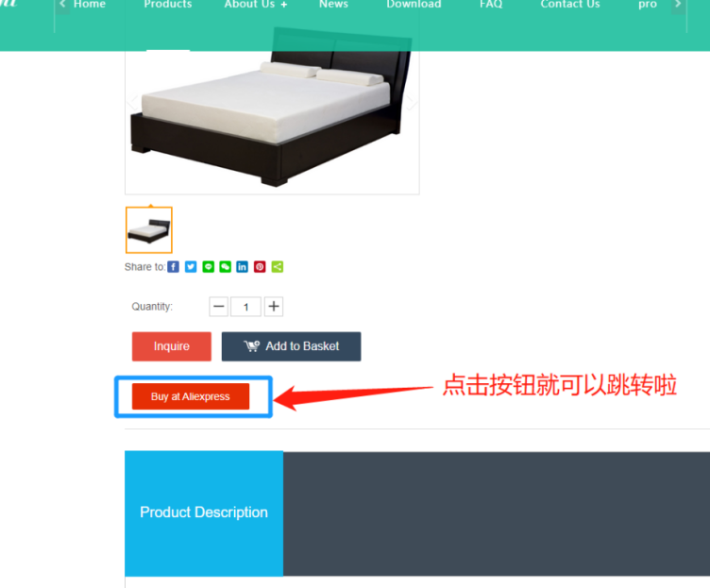Select the bed product thumbnail
This screenshot has height=588, width=710.
[149, 230]
